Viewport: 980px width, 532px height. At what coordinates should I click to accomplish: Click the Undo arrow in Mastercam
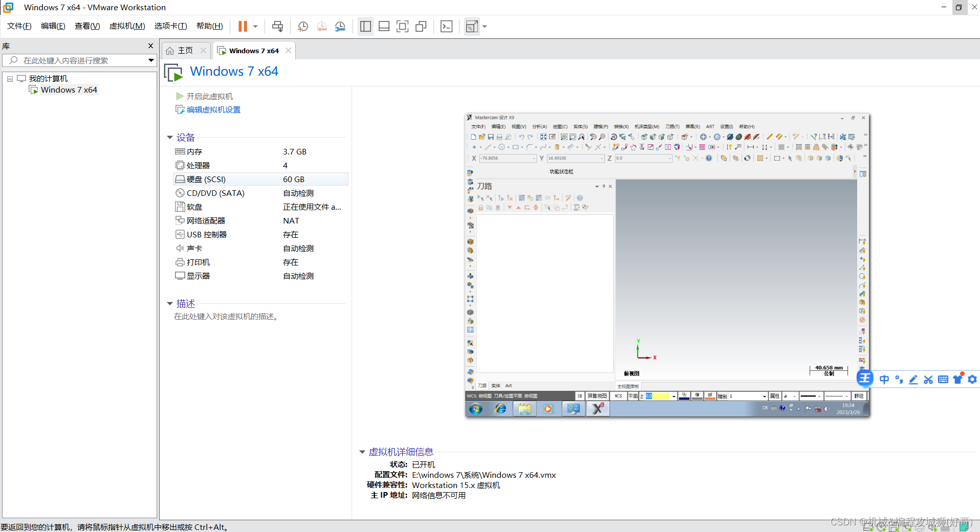(x=521, y=137)
